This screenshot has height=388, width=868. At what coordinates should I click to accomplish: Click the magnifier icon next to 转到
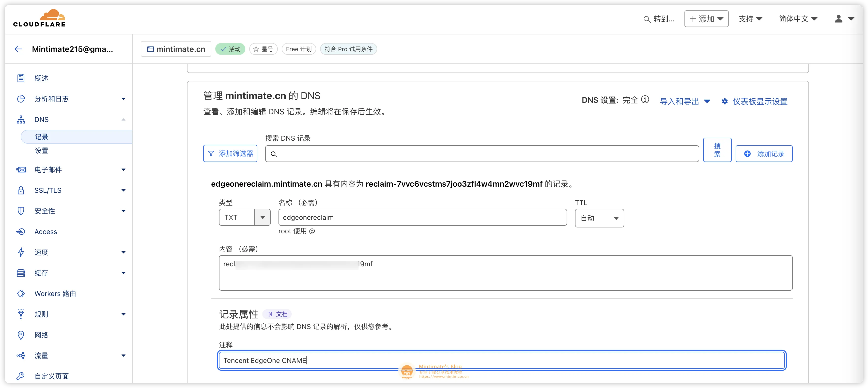click(647, 19)
